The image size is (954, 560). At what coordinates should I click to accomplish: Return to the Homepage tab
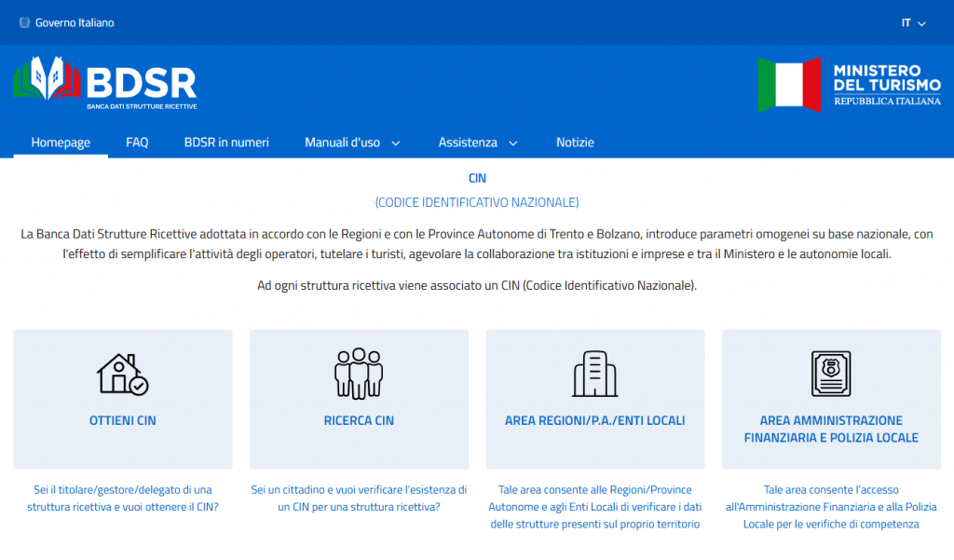click(x=61, y=143)
